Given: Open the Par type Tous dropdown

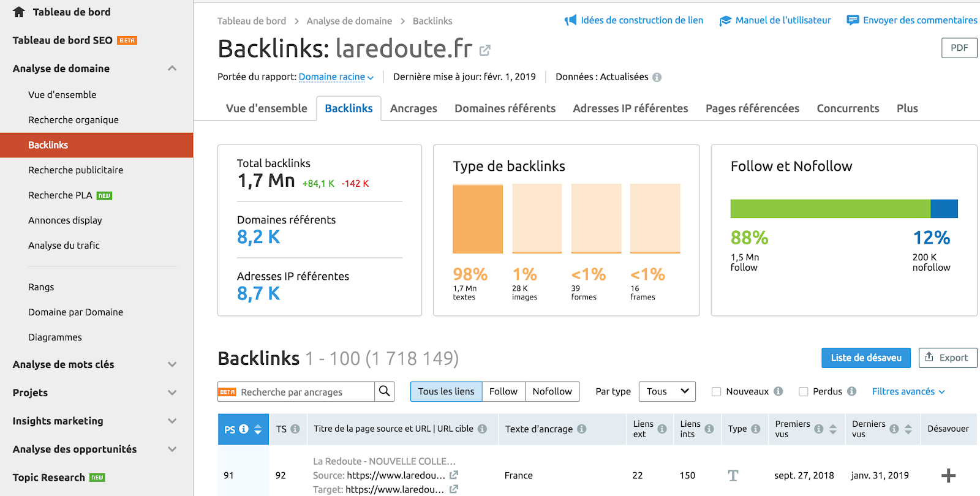Looking at the screenshot, I should click(x=667, y=391).
